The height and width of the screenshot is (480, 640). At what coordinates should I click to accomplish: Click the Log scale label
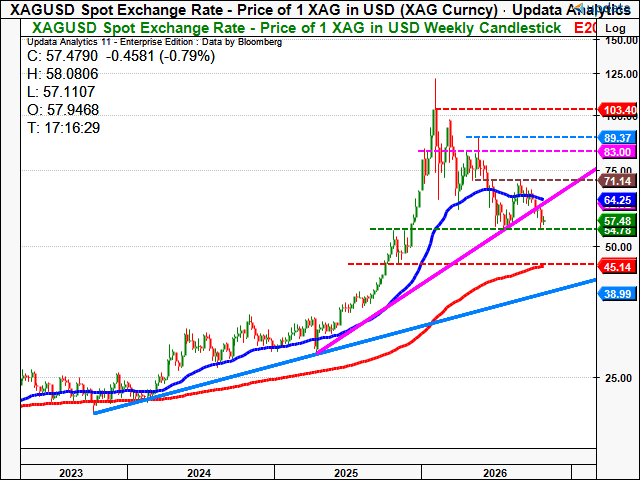[x=615, y=29]
